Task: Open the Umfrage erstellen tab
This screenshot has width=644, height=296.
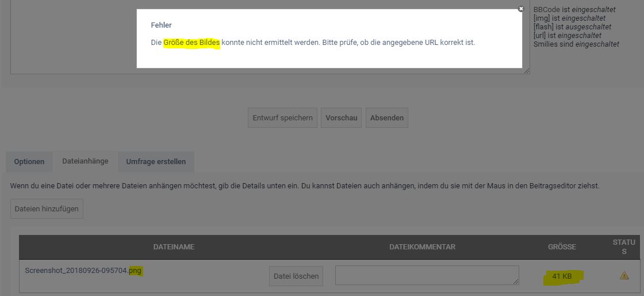Action: pos(156,162)
